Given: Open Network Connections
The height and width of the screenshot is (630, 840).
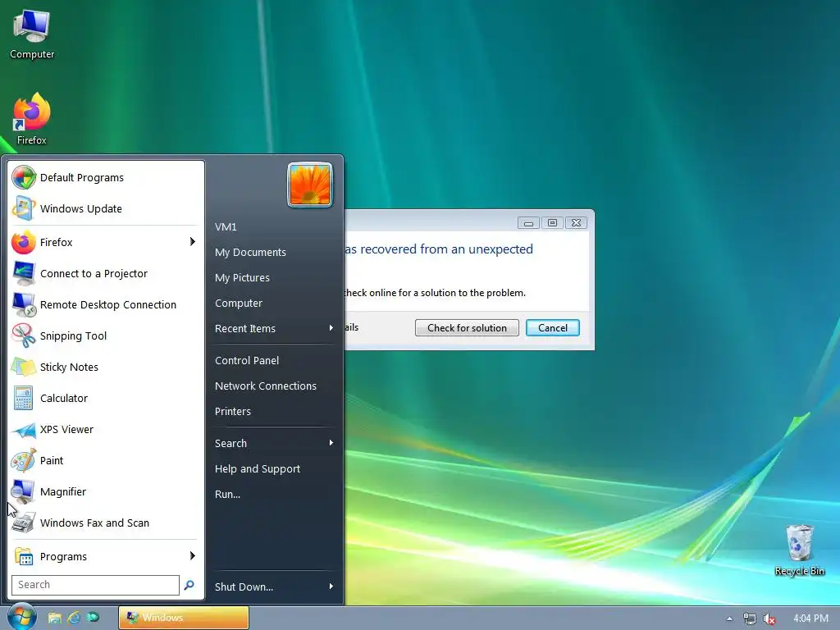Looking at the screenshot, I should click(x=265, y=386).
